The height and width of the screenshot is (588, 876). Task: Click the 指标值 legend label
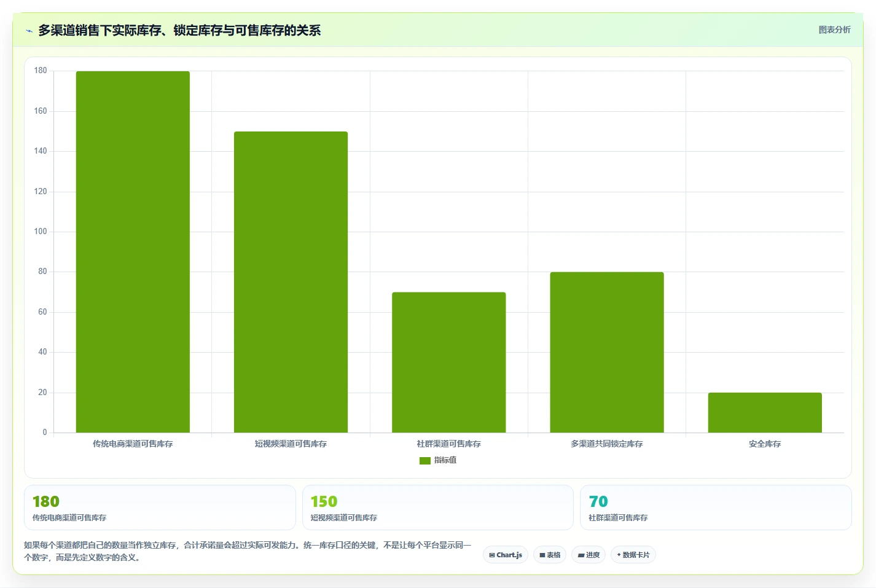[445, 460]
